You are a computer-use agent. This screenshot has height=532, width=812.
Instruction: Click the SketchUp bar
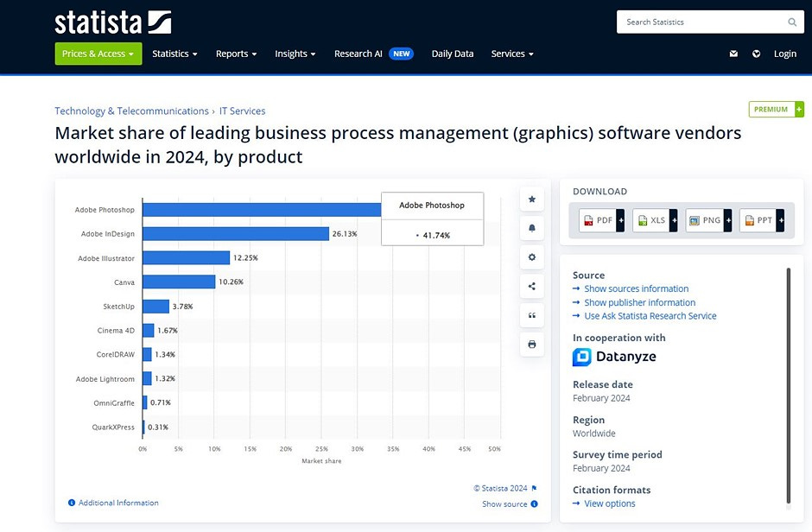click(x=155, y=307)
